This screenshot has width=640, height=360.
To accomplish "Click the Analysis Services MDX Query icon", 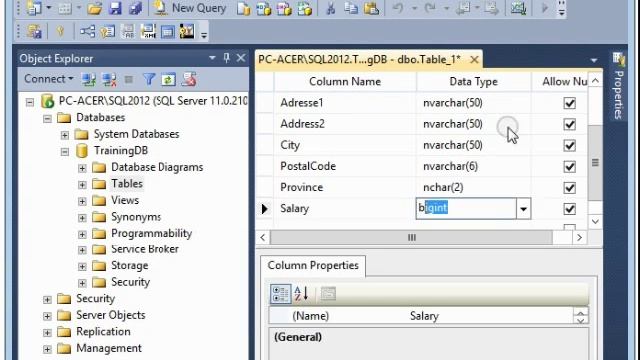I will tap(264, 9).
